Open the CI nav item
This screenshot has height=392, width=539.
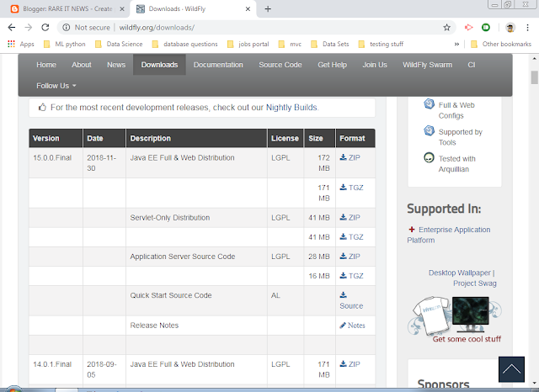tap(472, 65)
